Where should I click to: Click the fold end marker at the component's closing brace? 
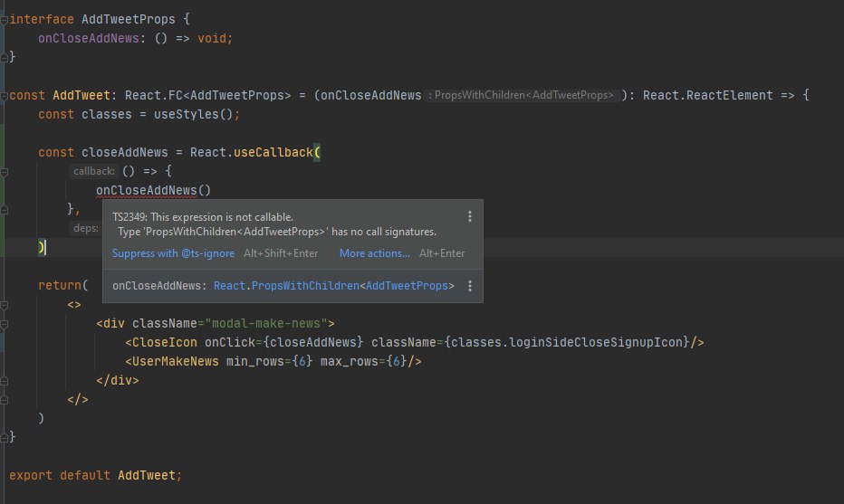5,437
